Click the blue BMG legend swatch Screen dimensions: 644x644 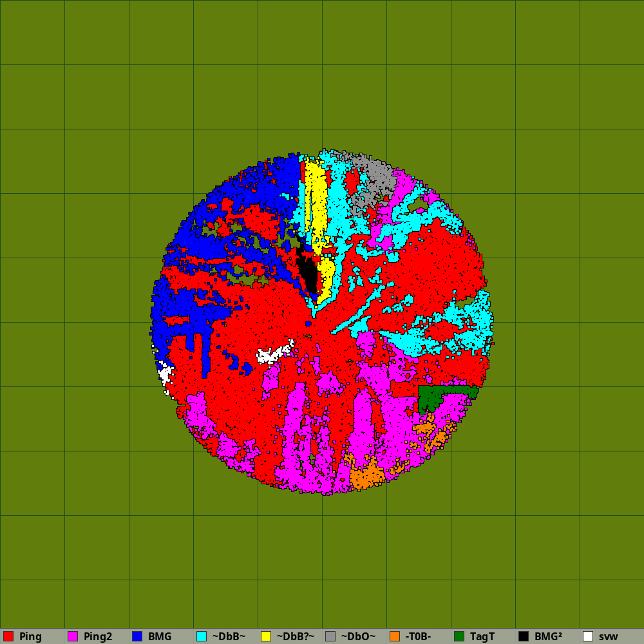coord(137,636)
